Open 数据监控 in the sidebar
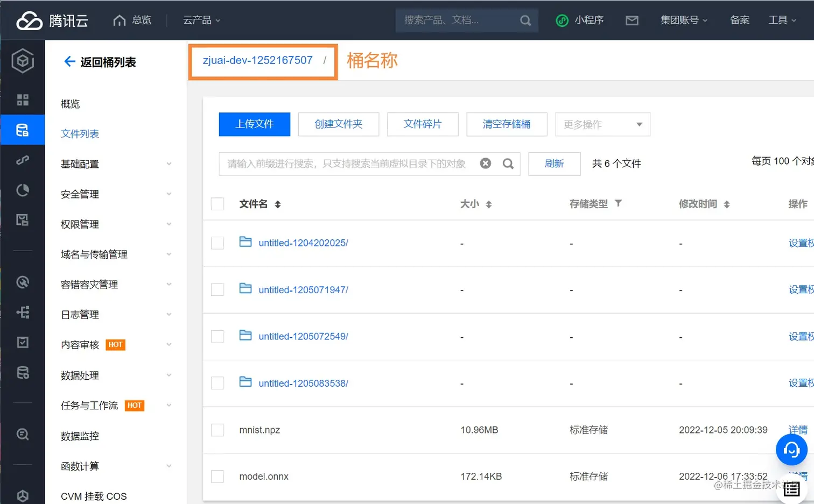Image resolution: width=814 pixels, height=504 pixels. click(x=80, y=436)
